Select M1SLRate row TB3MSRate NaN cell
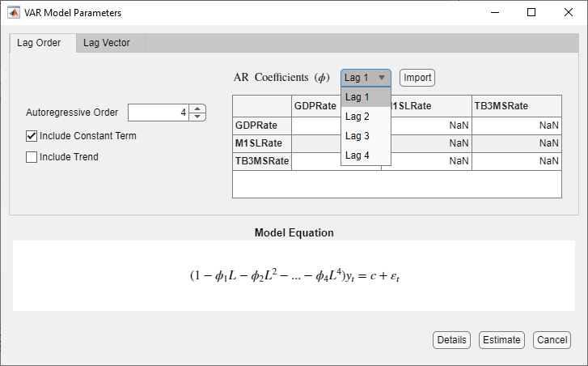The image size is (588, 366). pos(517,143)
